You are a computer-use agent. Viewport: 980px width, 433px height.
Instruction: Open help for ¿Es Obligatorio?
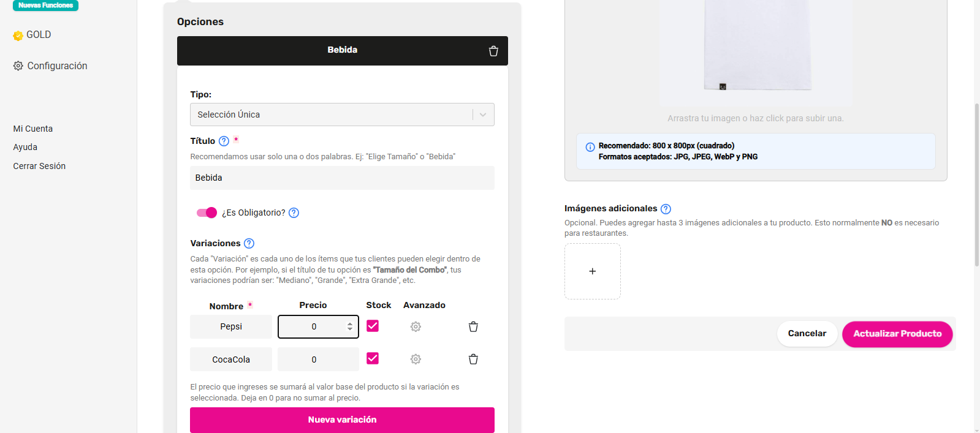(294, 213)
